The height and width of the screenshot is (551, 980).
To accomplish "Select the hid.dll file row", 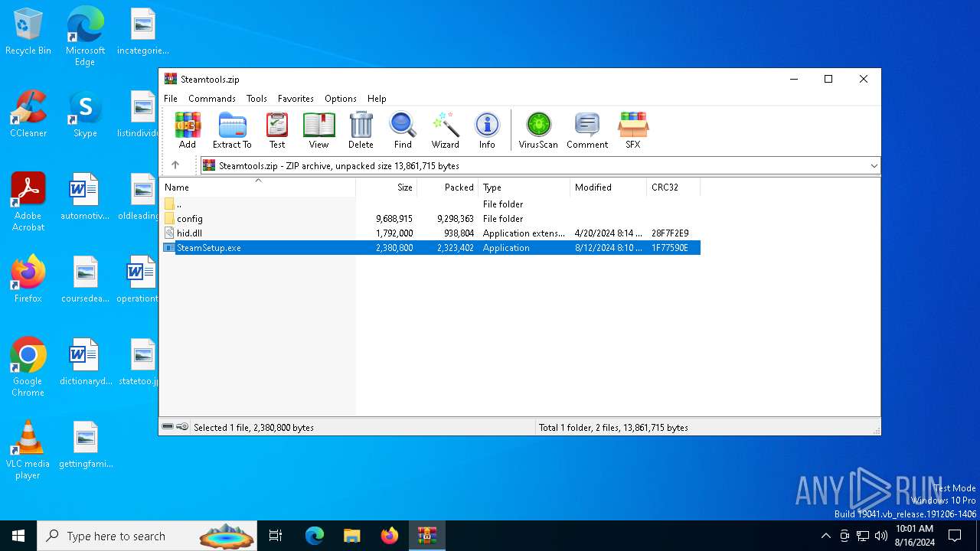I will click(x=431, y=233).
